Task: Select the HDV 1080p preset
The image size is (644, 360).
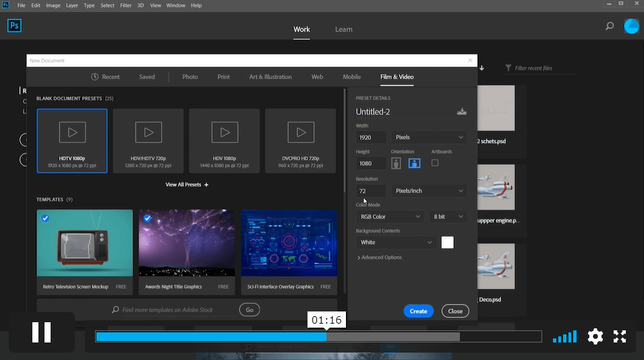Action: point(225,141)
